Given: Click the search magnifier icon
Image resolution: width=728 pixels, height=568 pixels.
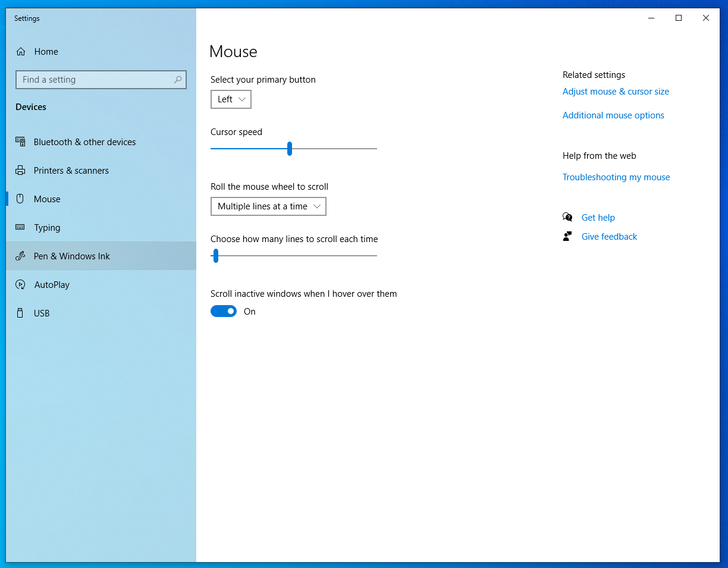Looking at the screenshot, I should coord(178,80).
